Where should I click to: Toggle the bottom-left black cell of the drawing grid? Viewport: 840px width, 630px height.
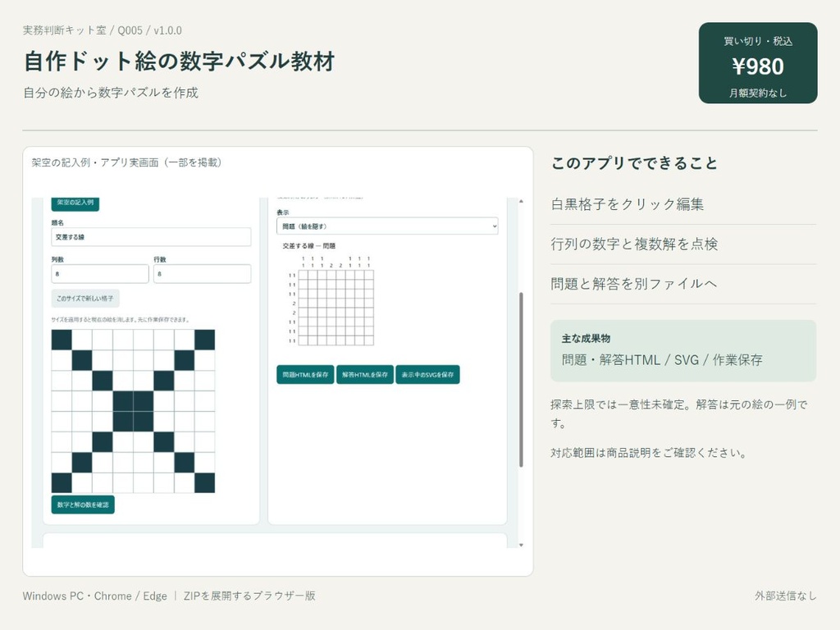[62, 482]
